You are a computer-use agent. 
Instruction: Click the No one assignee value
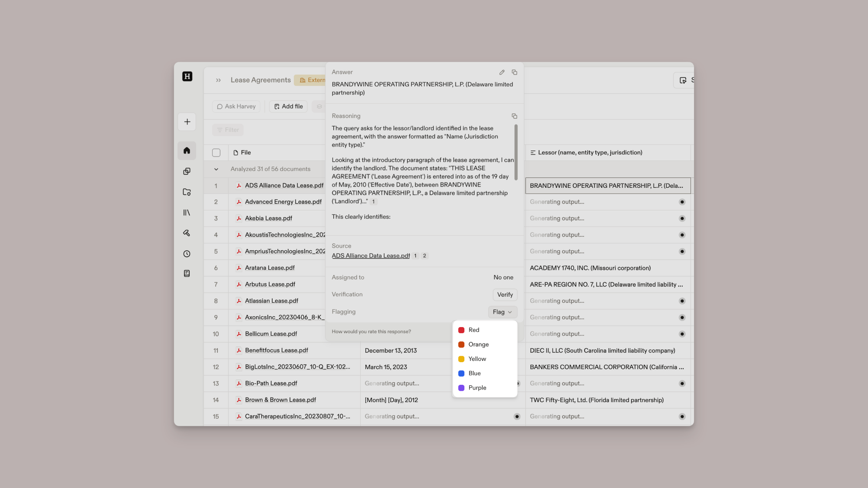tap(503, 278)
